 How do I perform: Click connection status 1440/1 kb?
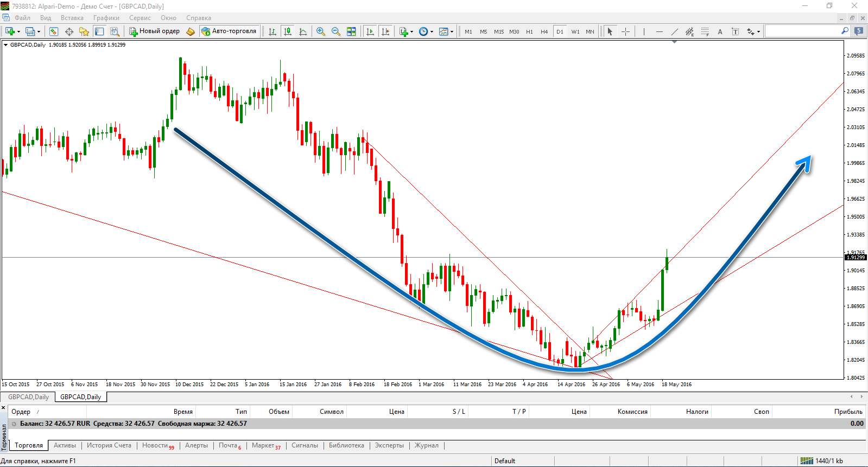tap(822, 461)
